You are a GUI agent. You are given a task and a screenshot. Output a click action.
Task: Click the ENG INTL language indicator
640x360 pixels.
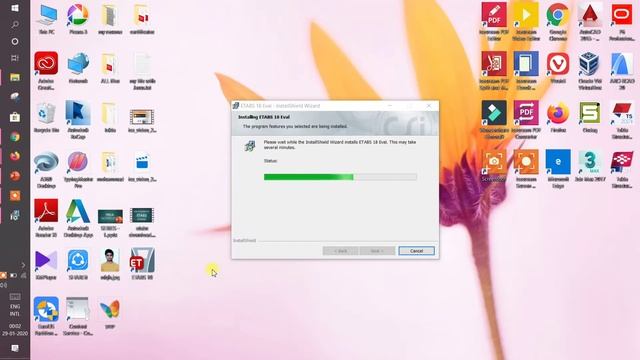pos(15,310)
